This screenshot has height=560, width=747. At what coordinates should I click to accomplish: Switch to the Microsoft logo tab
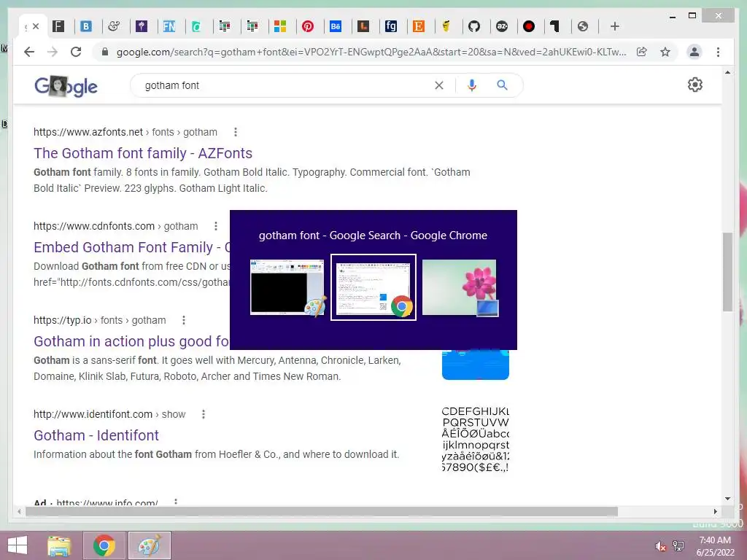click(x=280, y=26)
